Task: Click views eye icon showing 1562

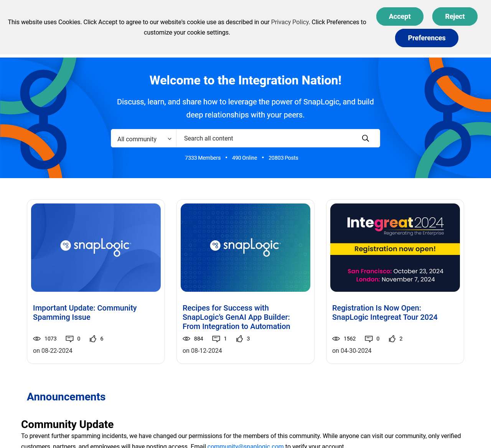Action: click(x=336, y=339)
